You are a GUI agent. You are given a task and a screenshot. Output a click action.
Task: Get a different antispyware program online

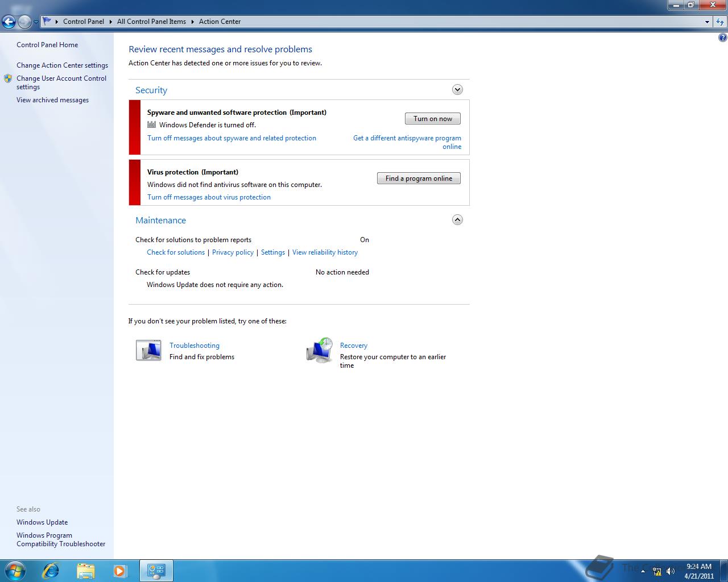coord(407,142)
